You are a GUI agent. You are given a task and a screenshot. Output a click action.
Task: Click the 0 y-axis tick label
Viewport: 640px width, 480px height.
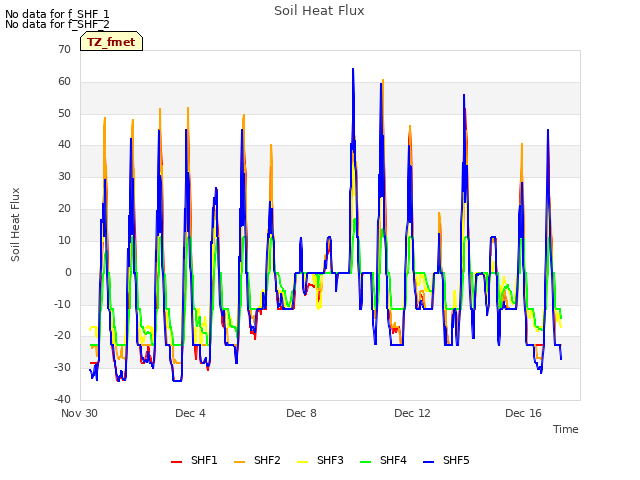[68, 272]
